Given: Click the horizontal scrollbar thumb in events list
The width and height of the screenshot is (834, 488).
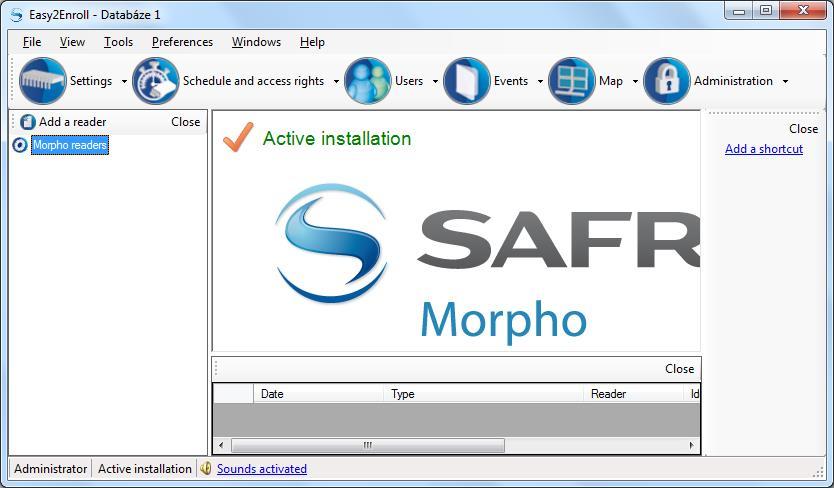Looking at the screenshot, I should tap(368, 445).
